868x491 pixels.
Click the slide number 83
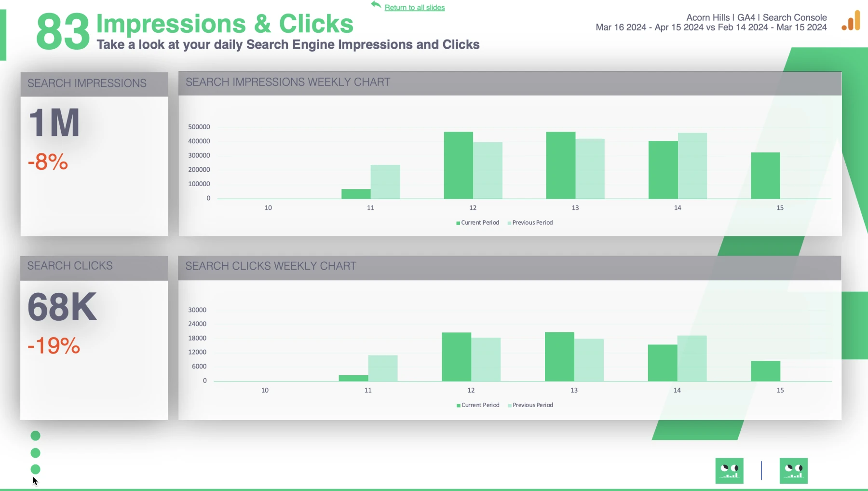[63, 32]
